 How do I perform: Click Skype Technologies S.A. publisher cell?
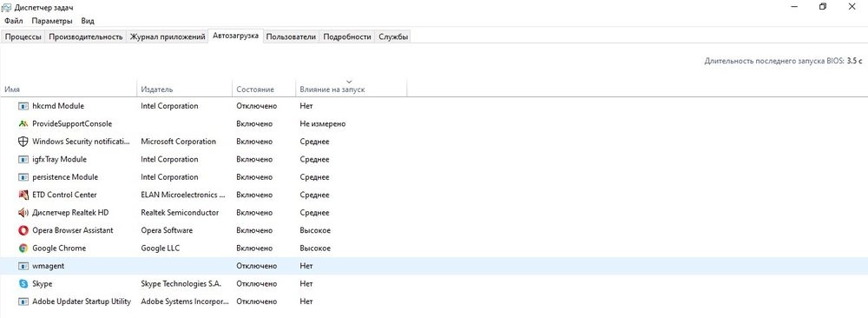pyautogui.click(x=181, y=283)
